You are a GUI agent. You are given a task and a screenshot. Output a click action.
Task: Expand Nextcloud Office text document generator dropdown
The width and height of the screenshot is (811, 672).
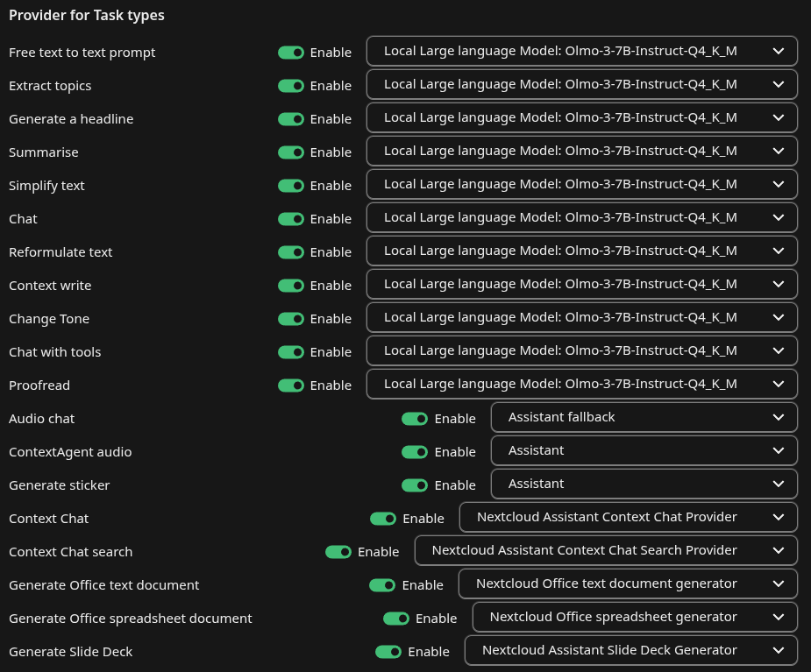coord(628,584)
